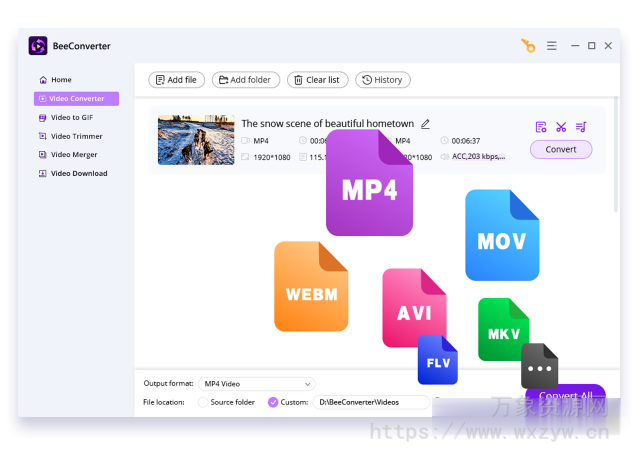Open Video to GIF tool
This screenshot has width=640, height=466.
(72, 118)
